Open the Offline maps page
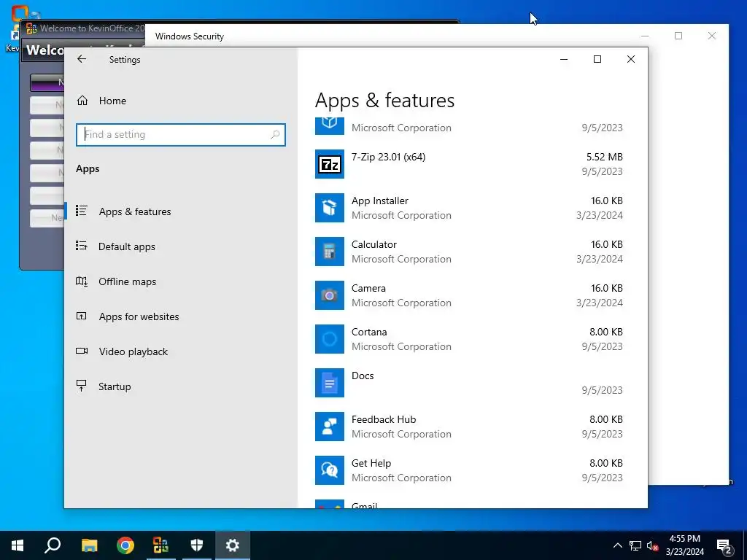Screen dimensions: 747x560 [127, 281]
